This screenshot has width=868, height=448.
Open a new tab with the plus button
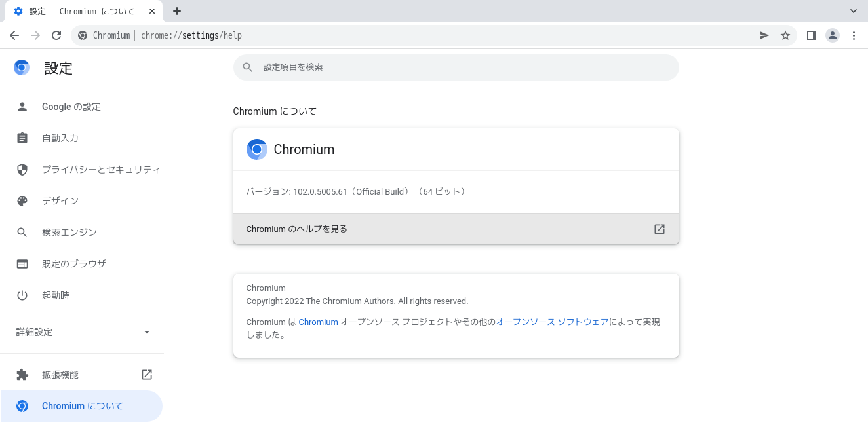[177, 11]
